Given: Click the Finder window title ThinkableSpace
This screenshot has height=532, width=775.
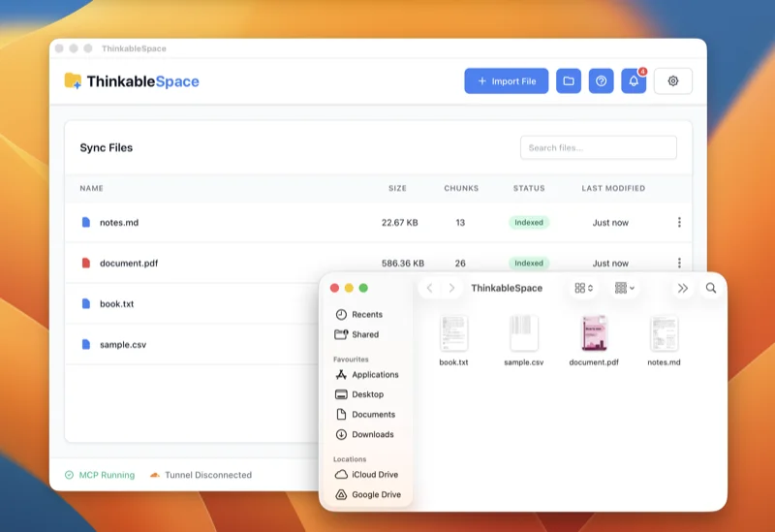Looking at the screenshot, I should [507, 288].
